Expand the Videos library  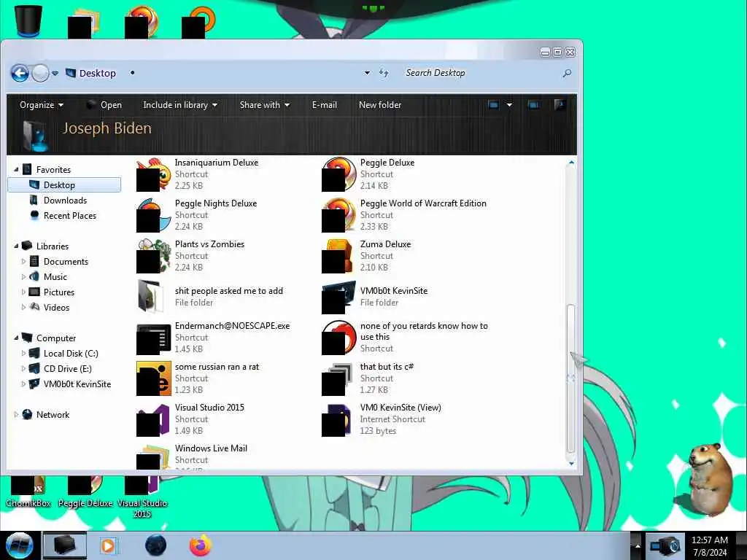[23, 307]
